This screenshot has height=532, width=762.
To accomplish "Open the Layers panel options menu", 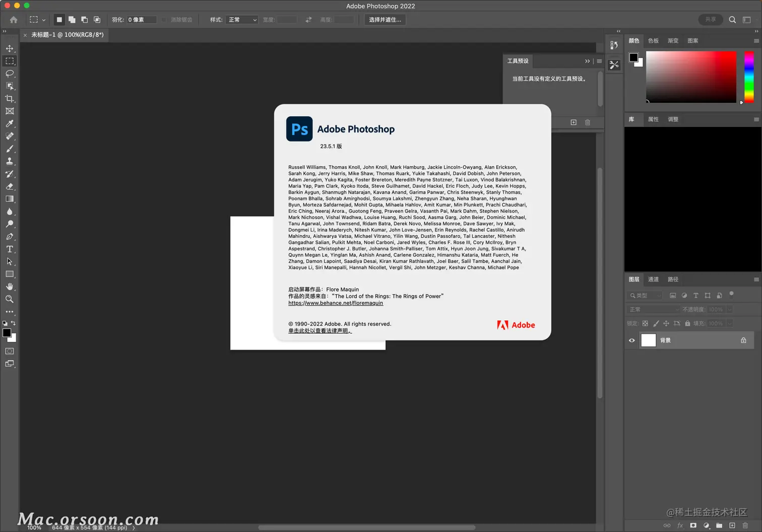I will 756,280.
